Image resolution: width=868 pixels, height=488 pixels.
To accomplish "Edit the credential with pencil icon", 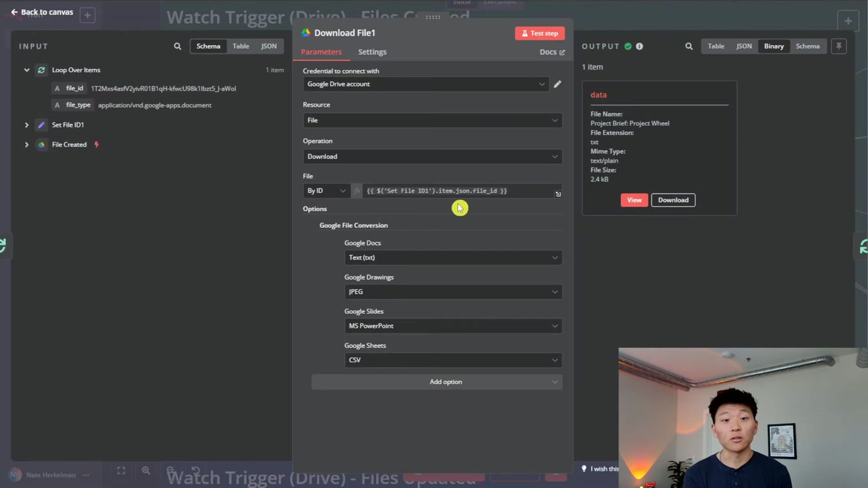I will pos(557,84).
